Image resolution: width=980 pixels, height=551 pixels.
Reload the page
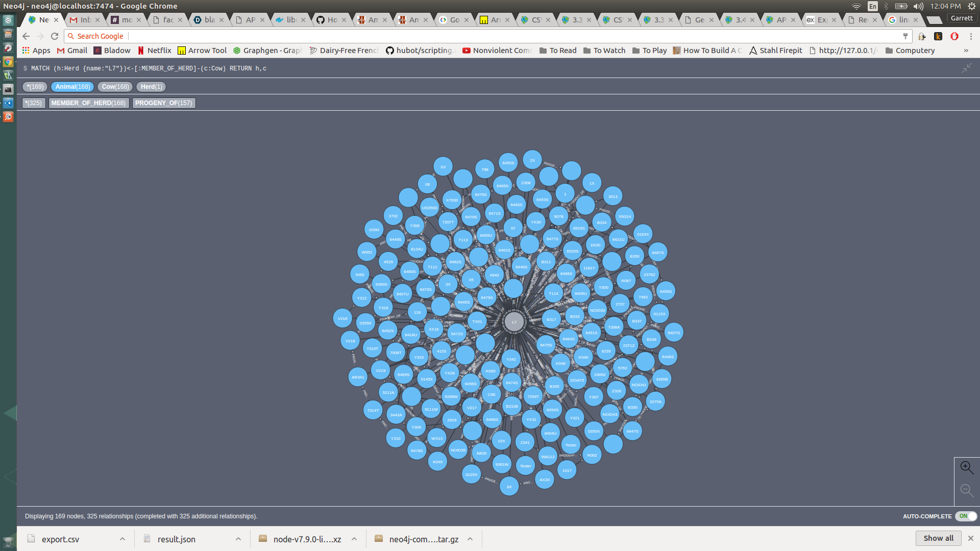pos(55,36)
